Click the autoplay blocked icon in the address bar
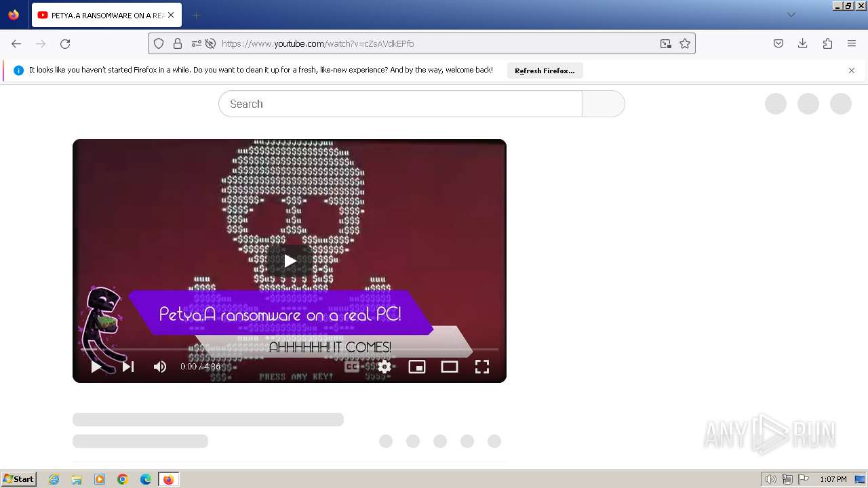Viewport: 868px width, 488px height. point(210,43)
